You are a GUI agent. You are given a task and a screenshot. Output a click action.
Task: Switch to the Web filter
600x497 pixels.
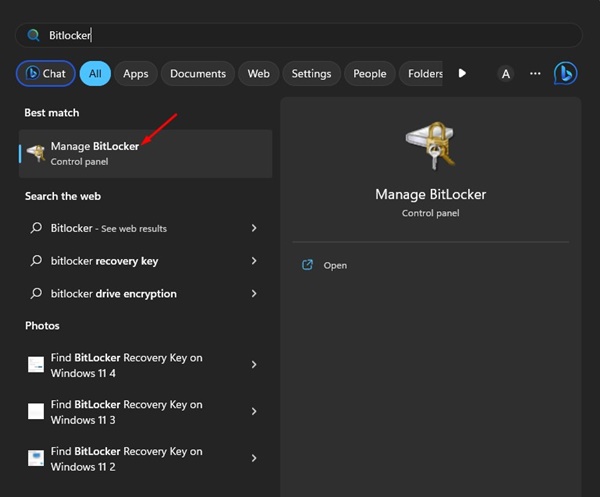pos(259,73)
